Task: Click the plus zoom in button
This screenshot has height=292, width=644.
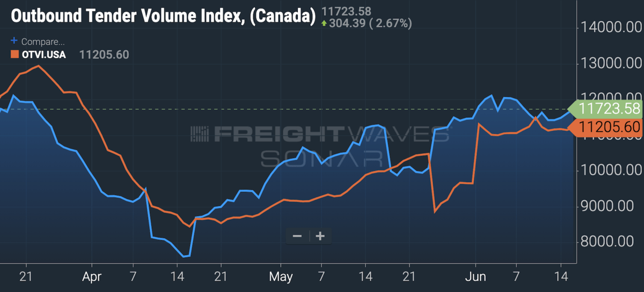Action: click(x=320, y=236)
